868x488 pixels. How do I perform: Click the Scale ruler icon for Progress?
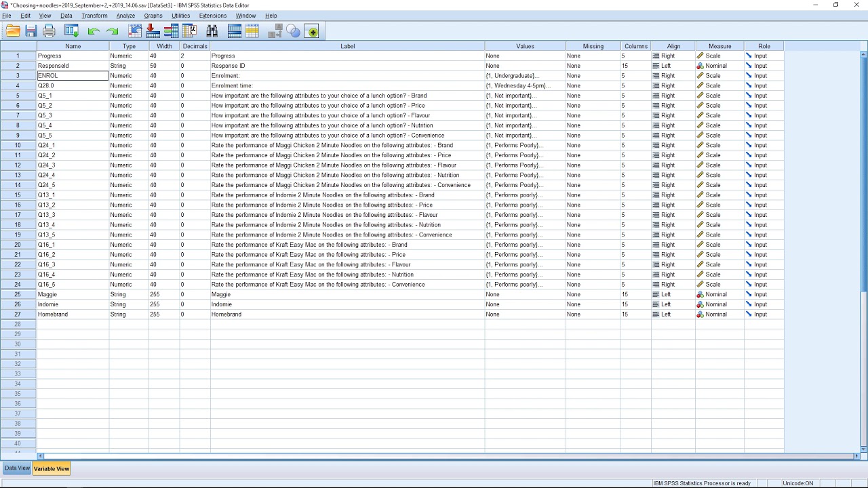[700, 56]
